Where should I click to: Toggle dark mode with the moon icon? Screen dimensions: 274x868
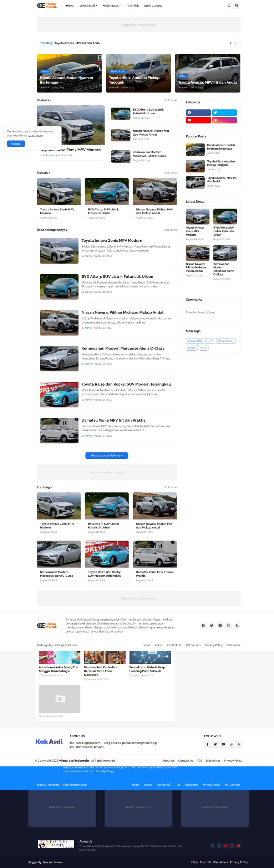pos(229,5)
